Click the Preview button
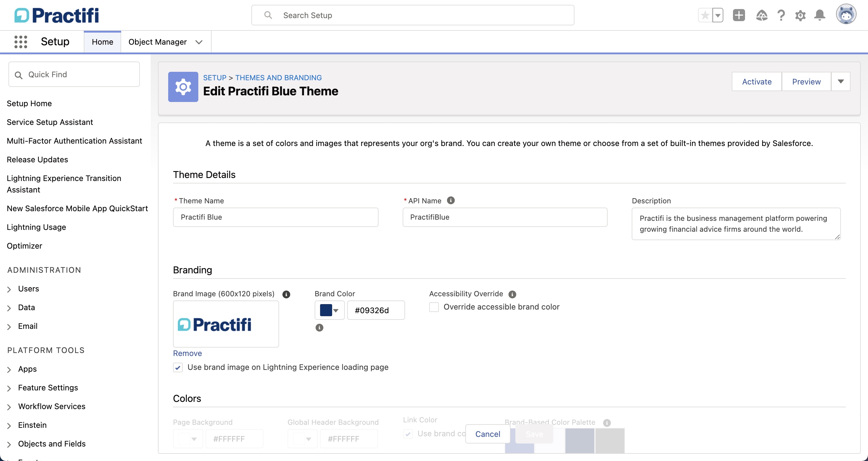The height and width of the screenshot is (461, 868). pyautogui.click(x=806, y=82)
